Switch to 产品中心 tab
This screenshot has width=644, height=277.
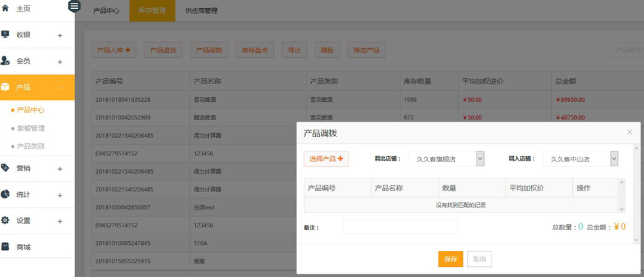click(106, 11)
